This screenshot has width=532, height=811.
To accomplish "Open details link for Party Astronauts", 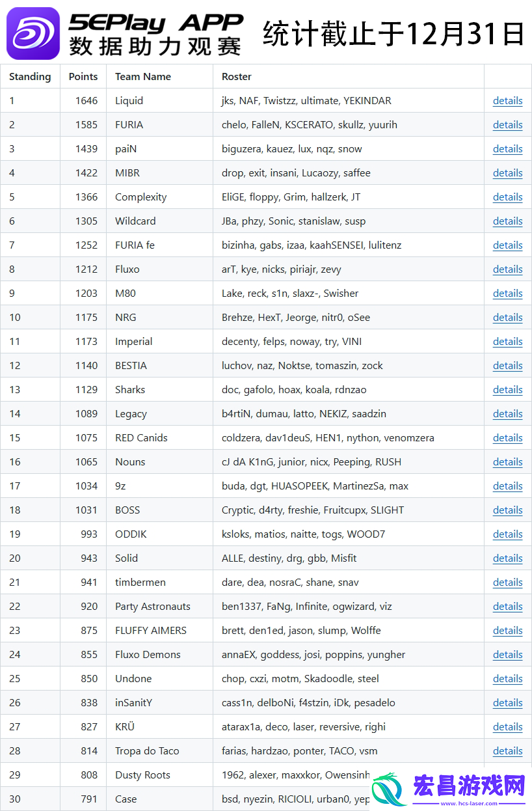I will (x=507, y=607).
